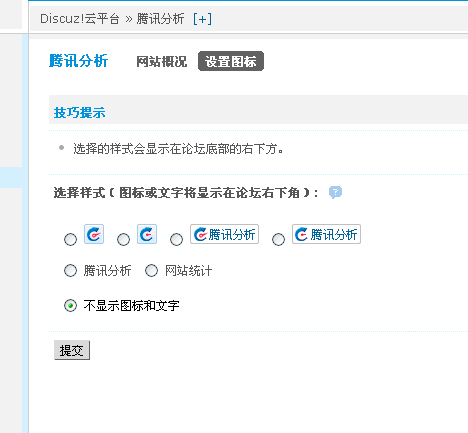Choose the 网站统计 text radio option
Image resolution: width=468 pixels, height=433 pixels.
tap(151, 271)
